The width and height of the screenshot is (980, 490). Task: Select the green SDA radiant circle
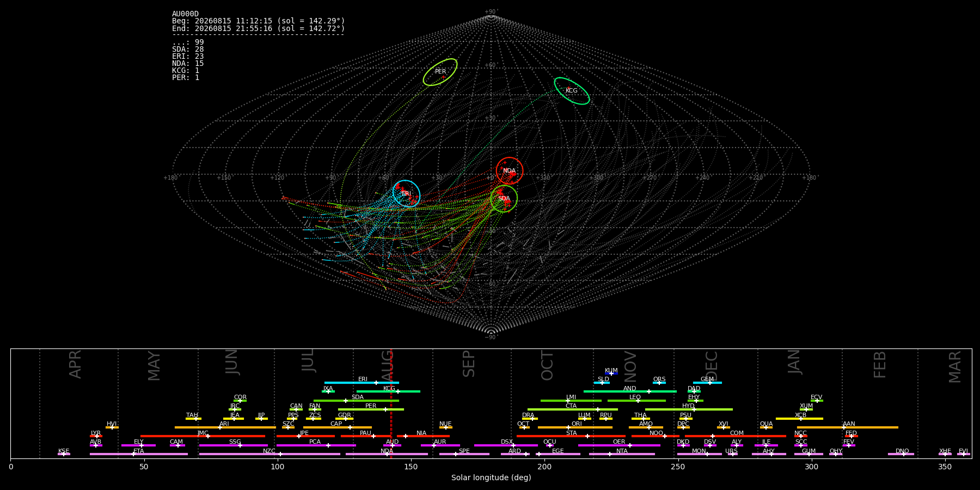tap(504, 199)
